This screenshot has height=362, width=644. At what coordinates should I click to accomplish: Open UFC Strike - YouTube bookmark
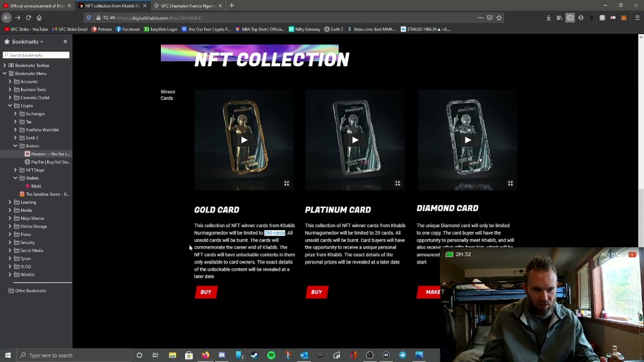[x=26, y=29]
